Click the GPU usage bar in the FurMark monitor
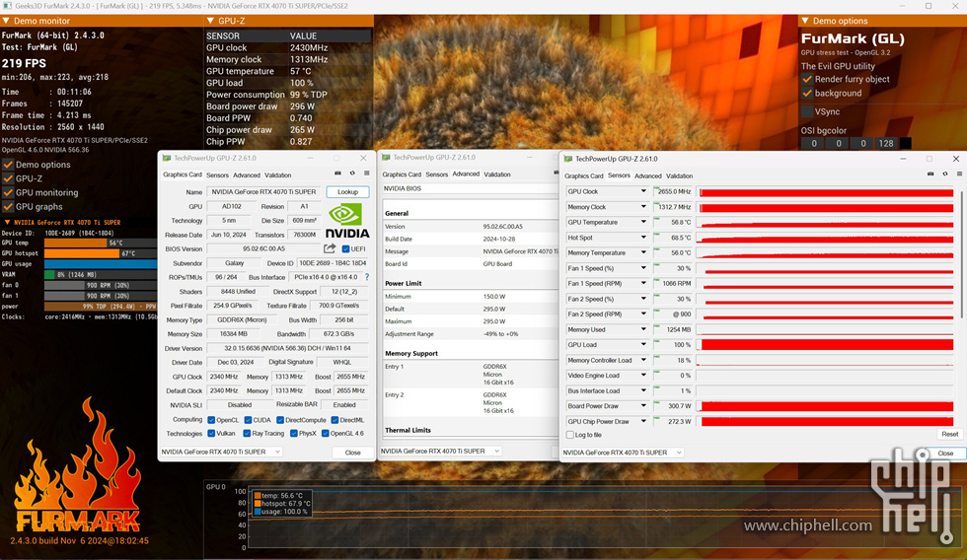 [x=101, y=263]
